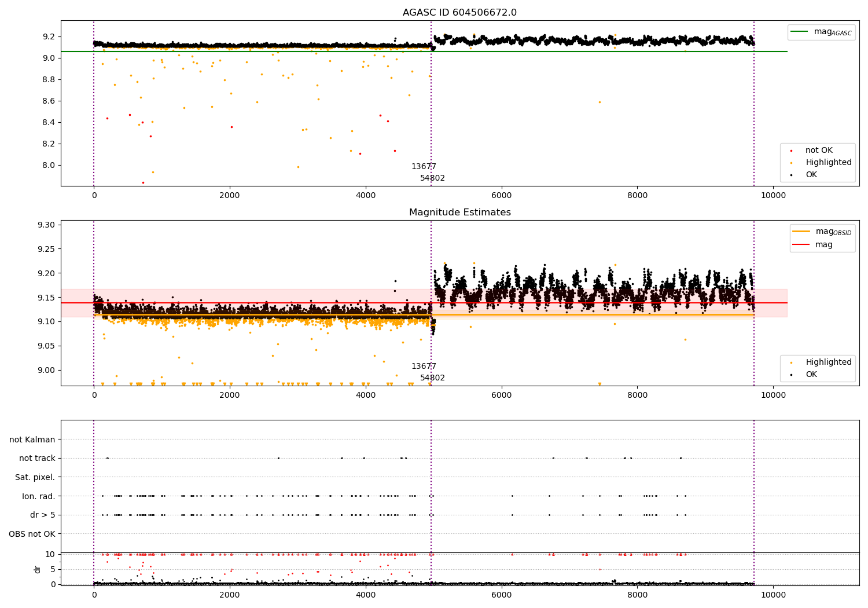The image size is (868, 608).
Task: Click the 'Magnitude Estimates' plot title
Action: (459, 213)
